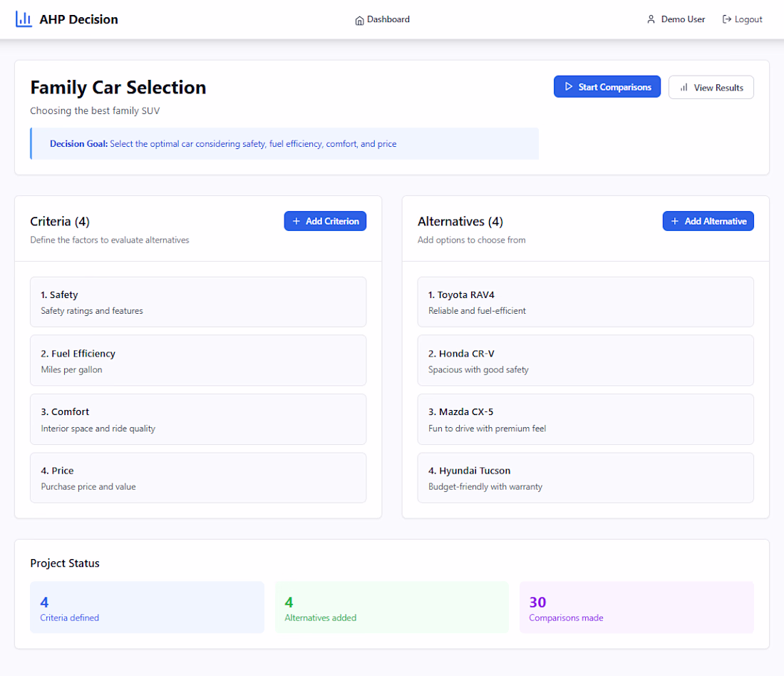Select the Hyundai Tucson alternative card
784x676 pixels.
click(585, 478)
